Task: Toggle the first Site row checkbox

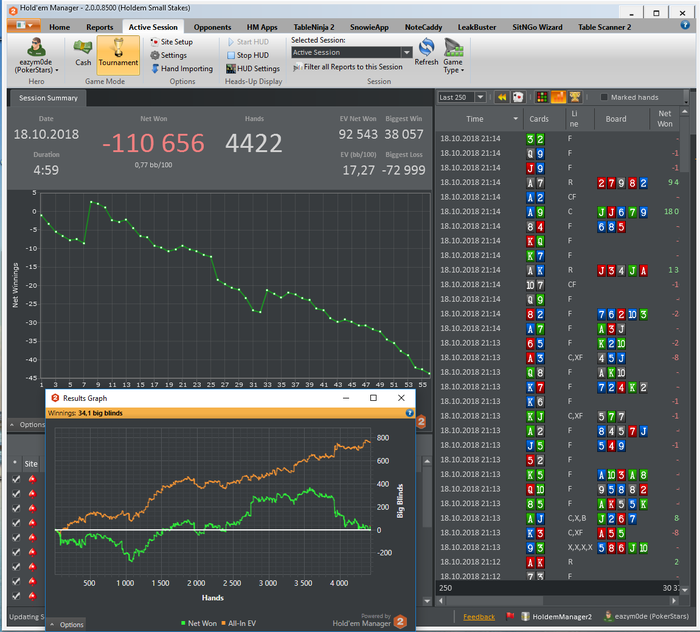Action: (x=16, y=479)
